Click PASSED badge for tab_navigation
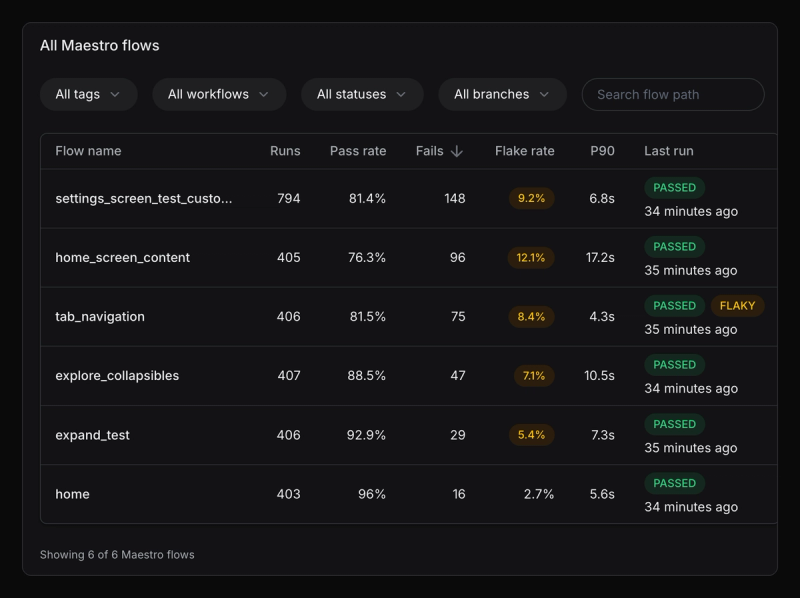 674,306
